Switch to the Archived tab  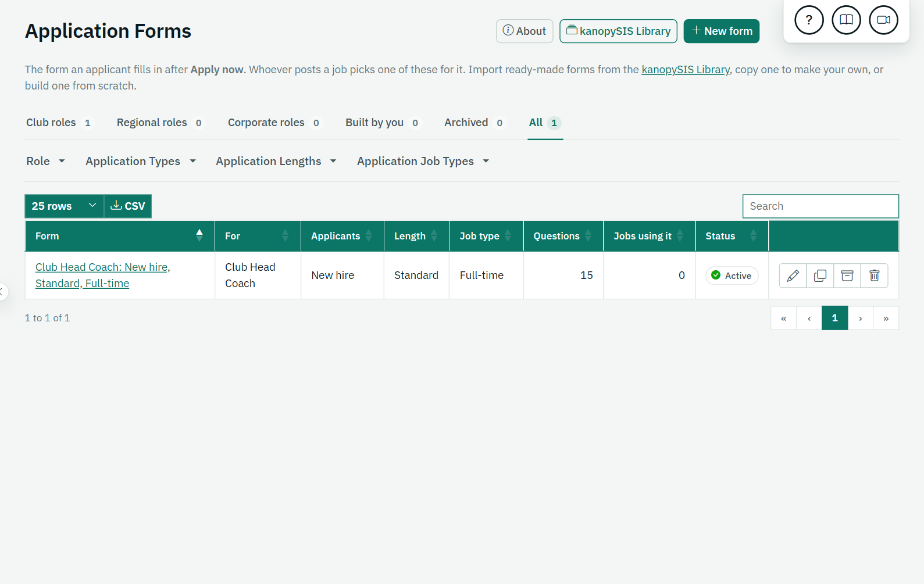(475, 123)
